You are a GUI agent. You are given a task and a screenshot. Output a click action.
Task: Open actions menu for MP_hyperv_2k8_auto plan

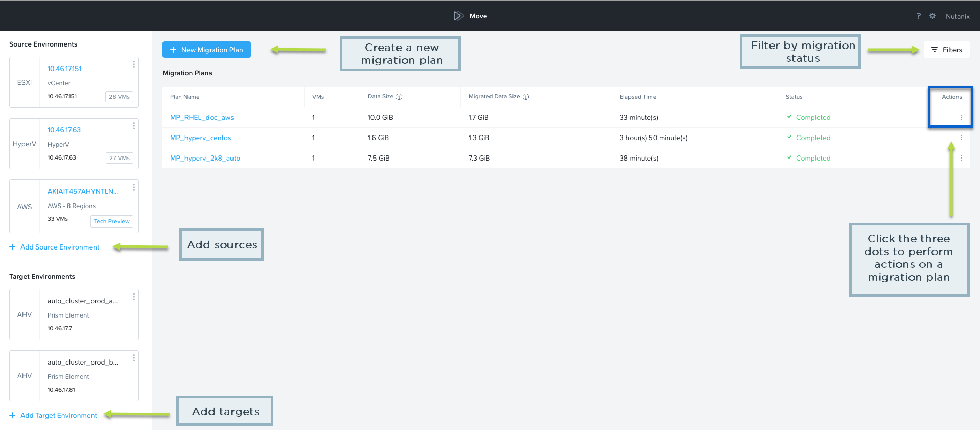[961, 158]
